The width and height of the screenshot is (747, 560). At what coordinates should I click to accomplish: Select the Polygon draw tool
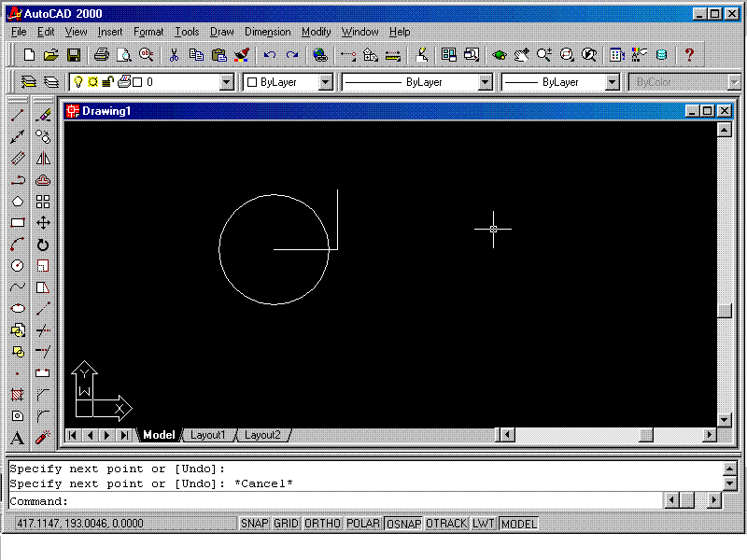[x=18, y=202]
